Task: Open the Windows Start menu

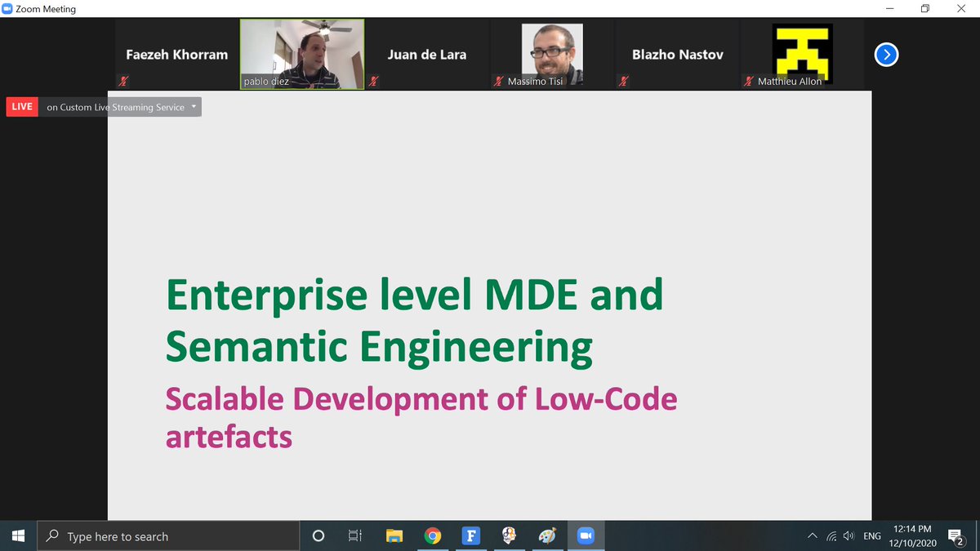Action: pyautogui.click(x=19, y=536)
